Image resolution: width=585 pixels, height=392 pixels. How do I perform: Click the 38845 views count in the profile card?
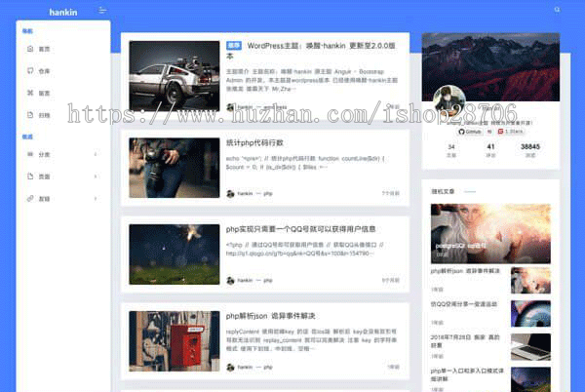point(530,149)
